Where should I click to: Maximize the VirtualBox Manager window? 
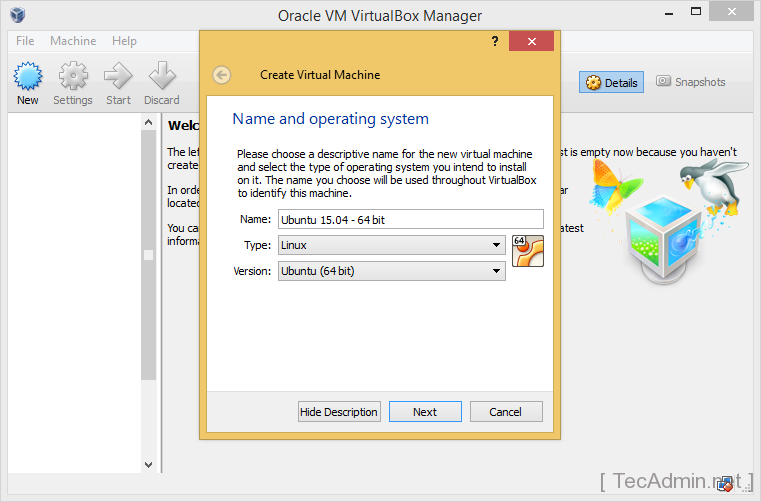[x=696, y=12]
